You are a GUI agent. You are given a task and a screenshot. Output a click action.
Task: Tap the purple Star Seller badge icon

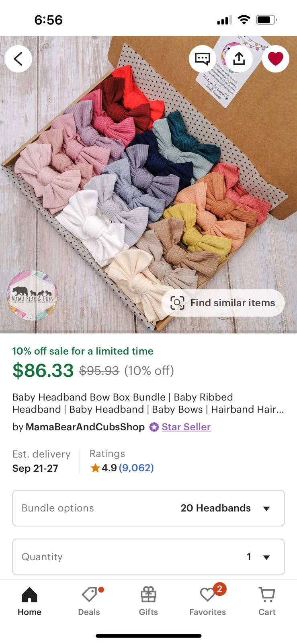click(x=154, y=427)
